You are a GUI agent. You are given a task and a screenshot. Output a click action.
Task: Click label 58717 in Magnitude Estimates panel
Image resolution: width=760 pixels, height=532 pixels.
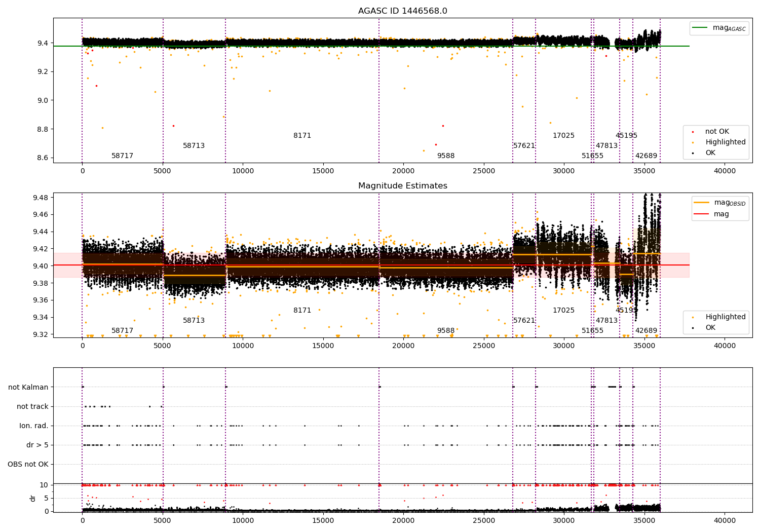[x=122, y=331]
